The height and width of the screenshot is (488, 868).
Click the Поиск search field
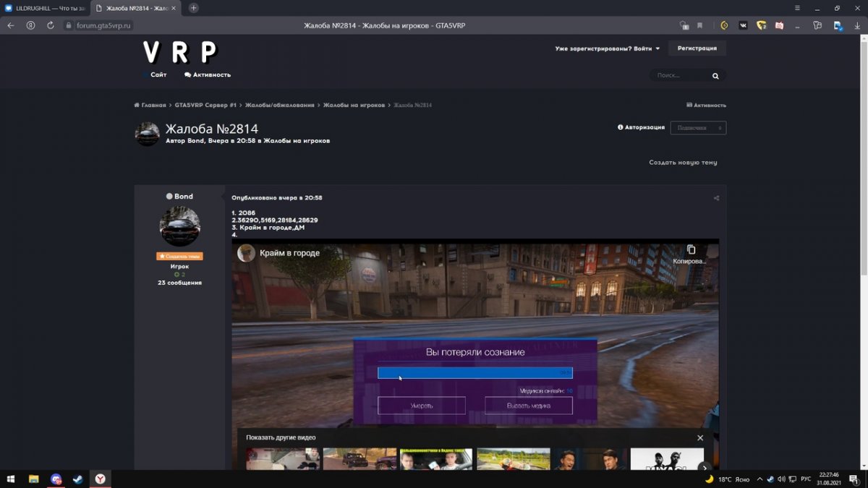[680, 76]
